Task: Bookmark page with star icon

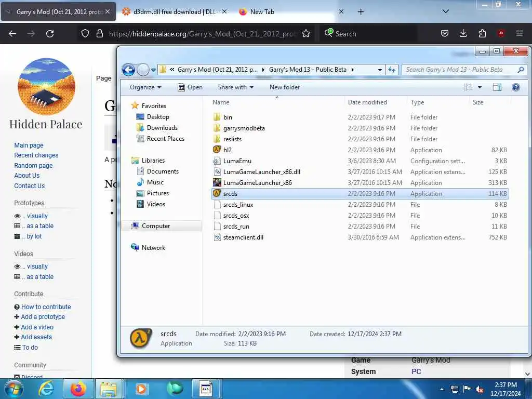Action: tap(306, 33)
